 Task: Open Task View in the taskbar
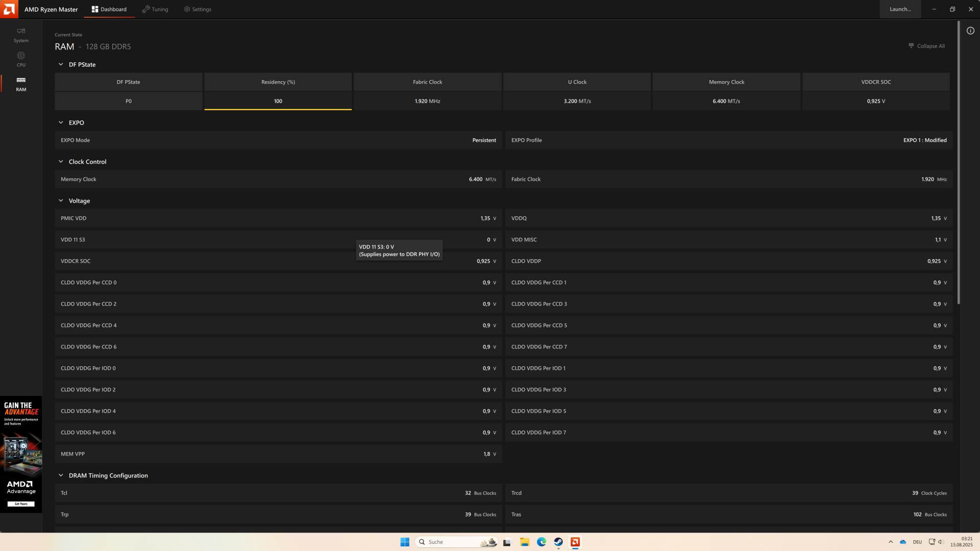click(507, 542)
